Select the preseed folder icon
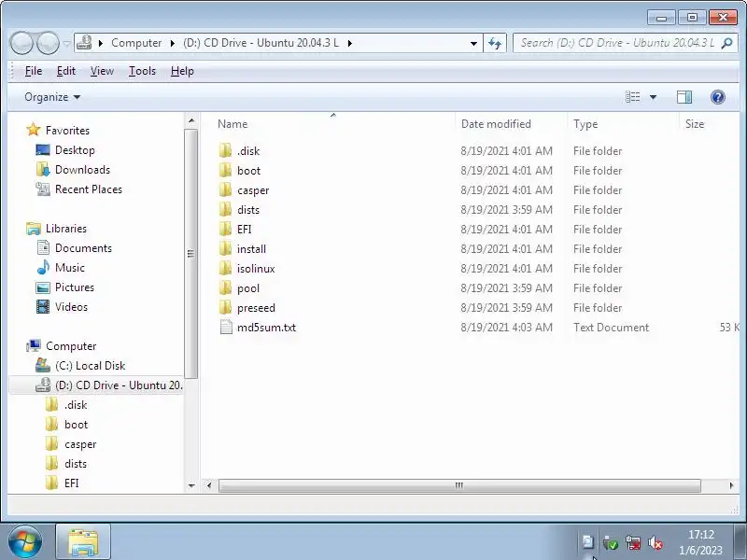Viewport: 747px width, 560px height. point(226,307)
